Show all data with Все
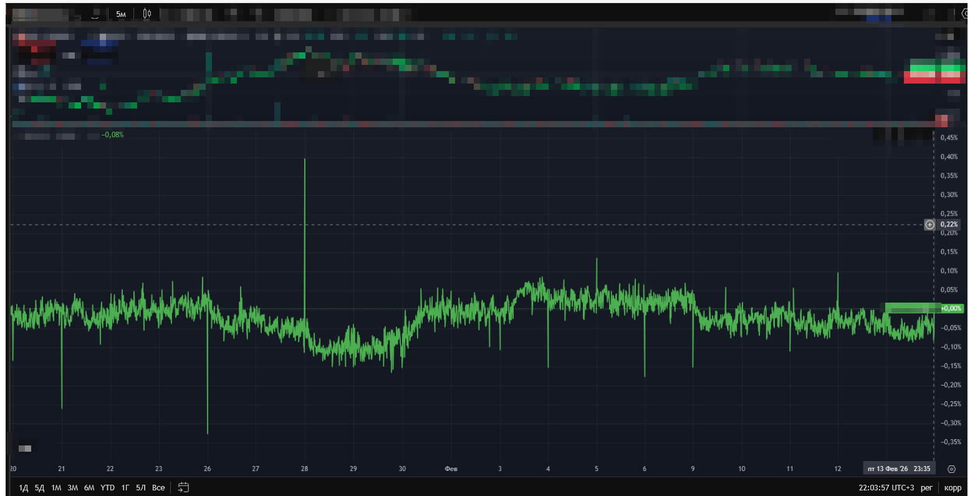 point(158,488)
